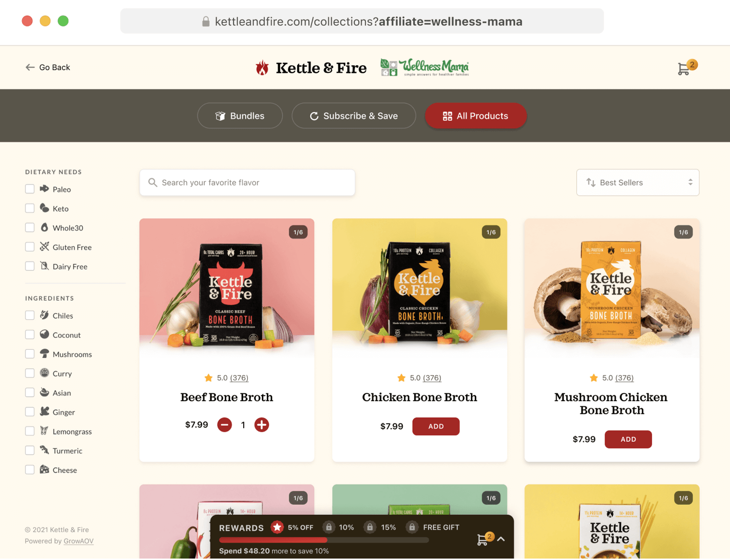The width and height of the screenshot is (730, 560).
Task: Click the Kettle & Fire flame logo
Action: 262,68
